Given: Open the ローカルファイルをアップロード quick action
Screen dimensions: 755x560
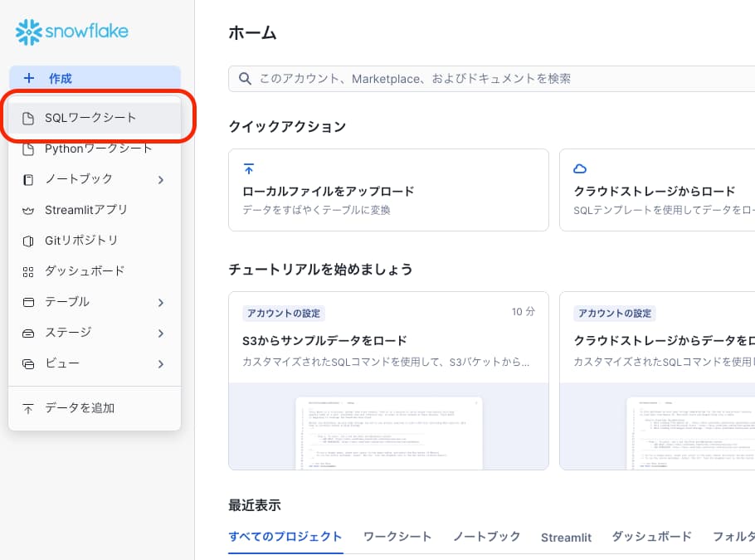Looking at the screenshot, I should (388, 190).
